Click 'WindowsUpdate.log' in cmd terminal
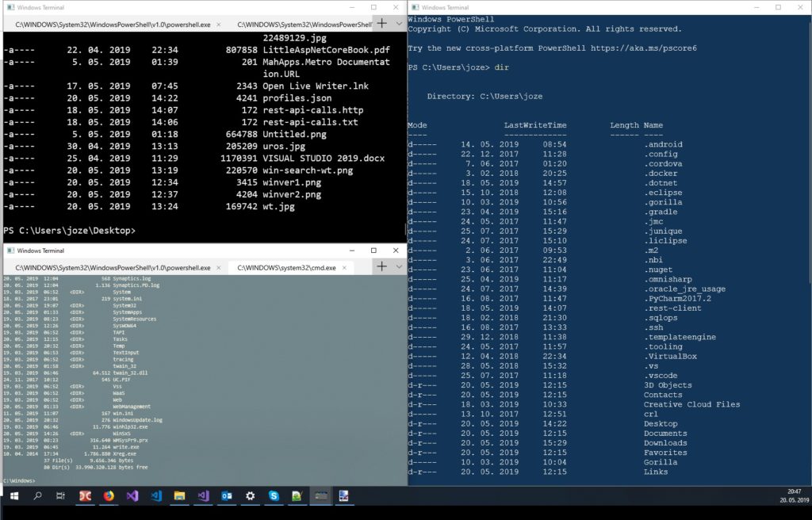This screenshot has width=812, height=520. [x=137, y=420]
